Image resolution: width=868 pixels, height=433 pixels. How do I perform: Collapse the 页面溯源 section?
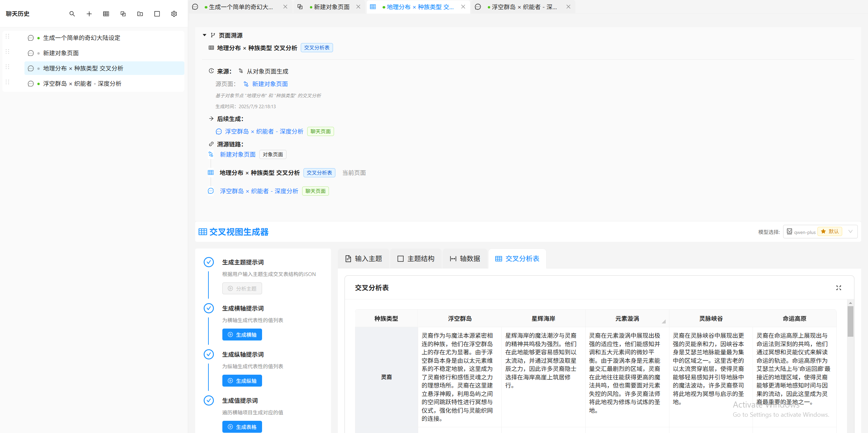(204, 35)
